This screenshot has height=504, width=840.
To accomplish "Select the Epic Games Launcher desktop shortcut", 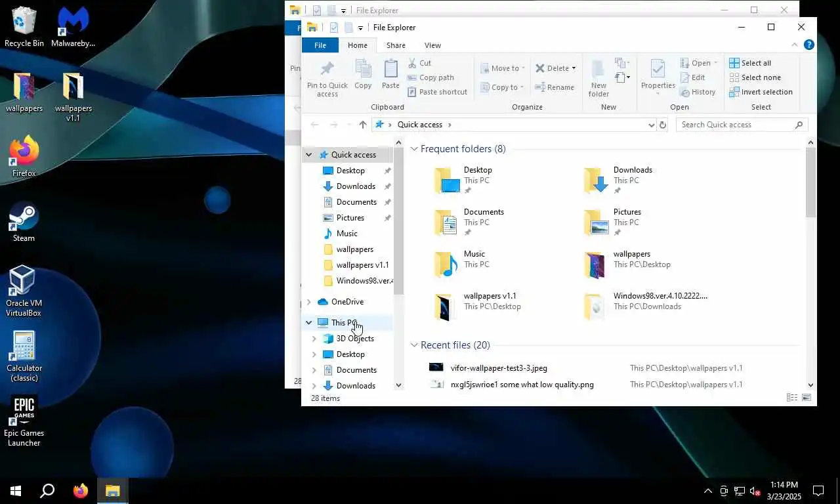I will click(24, 421).
